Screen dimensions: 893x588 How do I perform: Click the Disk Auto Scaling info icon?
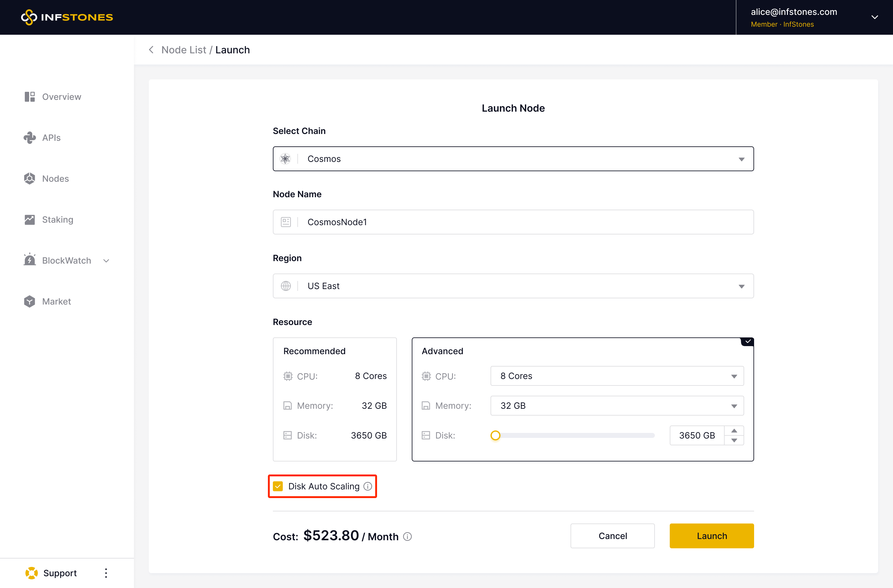[x=368, y=486]
